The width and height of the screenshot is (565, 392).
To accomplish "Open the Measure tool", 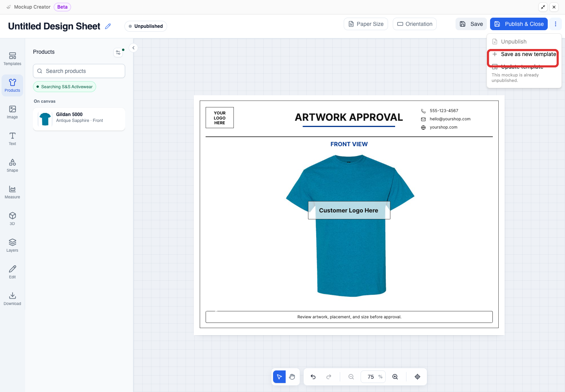I will (12, 192).
